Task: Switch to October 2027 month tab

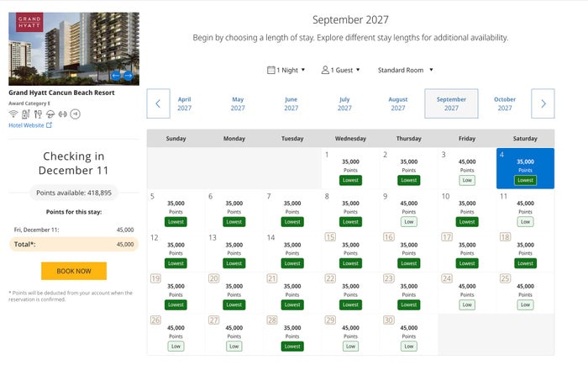Action: (x=505, y=103)
